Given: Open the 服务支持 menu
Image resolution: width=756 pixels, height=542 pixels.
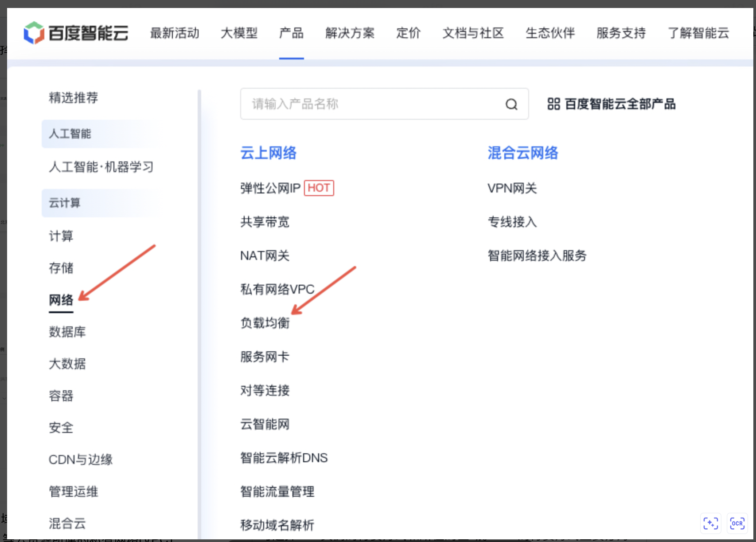Looking at the screenshot, I should pyautogui.click(x=621, y=33).
